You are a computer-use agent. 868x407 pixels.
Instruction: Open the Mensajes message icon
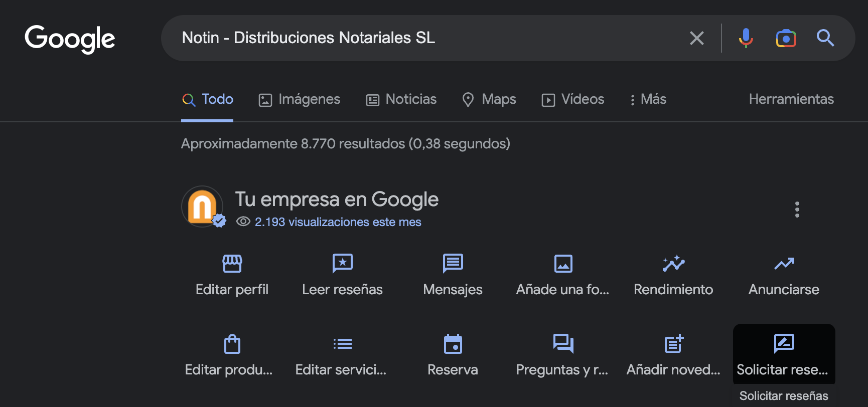[453, 263]
